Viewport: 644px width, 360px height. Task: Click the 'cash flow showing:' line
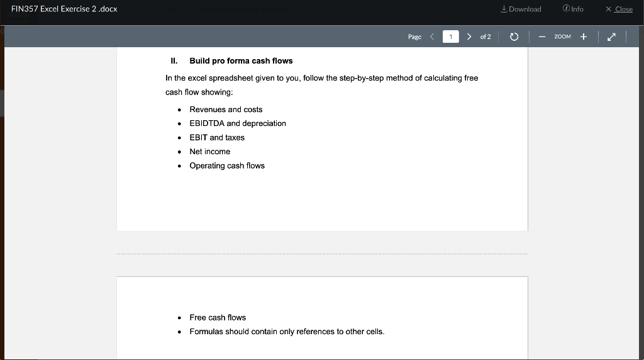(x=199, y=92)
